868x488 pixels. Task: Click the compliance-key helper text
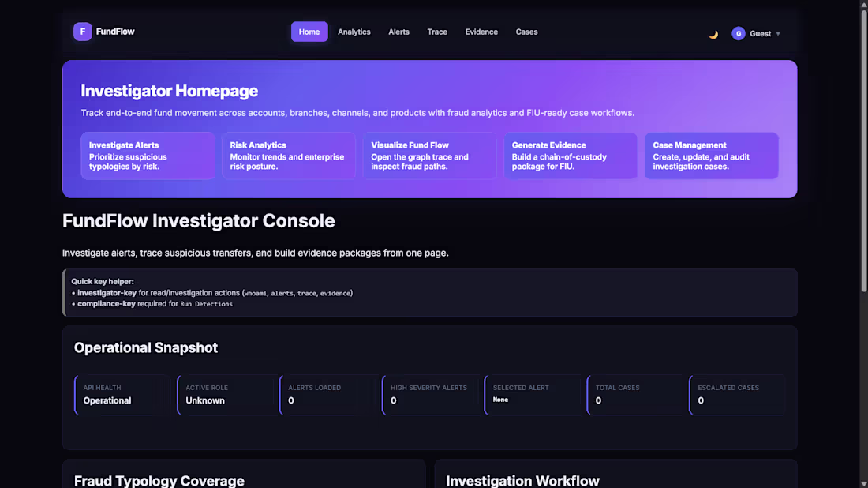(x=107, y=303)
